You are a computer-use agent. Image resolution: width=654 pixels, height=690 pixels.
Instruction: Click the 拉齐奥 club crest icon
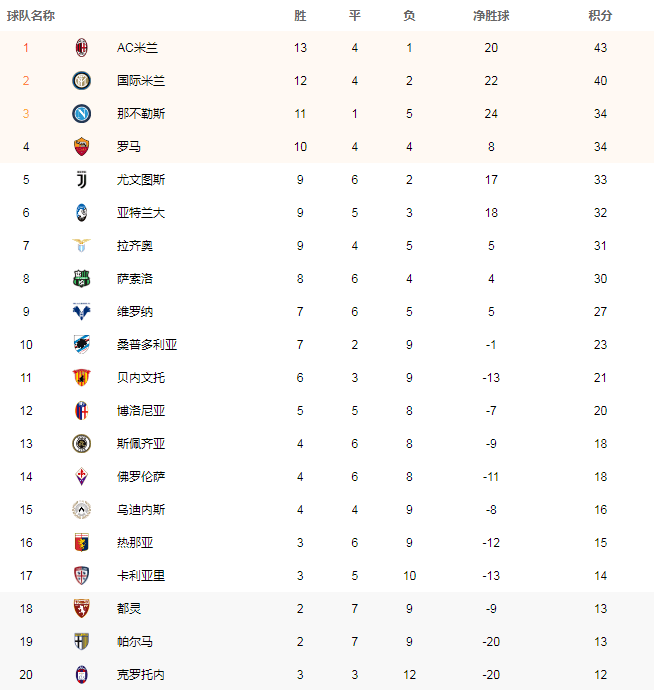(82, 246)
